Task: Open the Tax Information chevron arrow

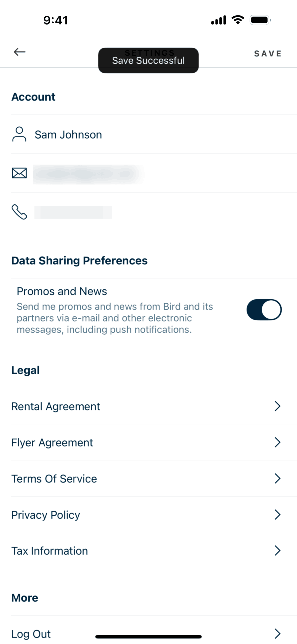Action: point(277,551)
